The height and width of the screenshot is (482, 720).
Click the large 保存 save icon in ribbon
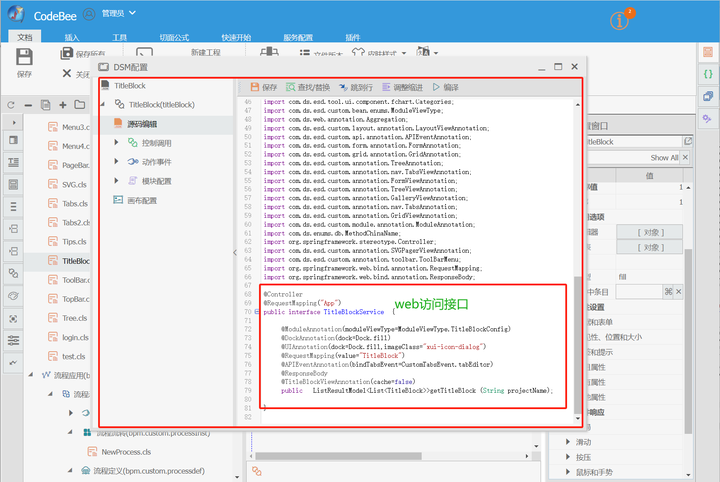click(x=24, y=57)
